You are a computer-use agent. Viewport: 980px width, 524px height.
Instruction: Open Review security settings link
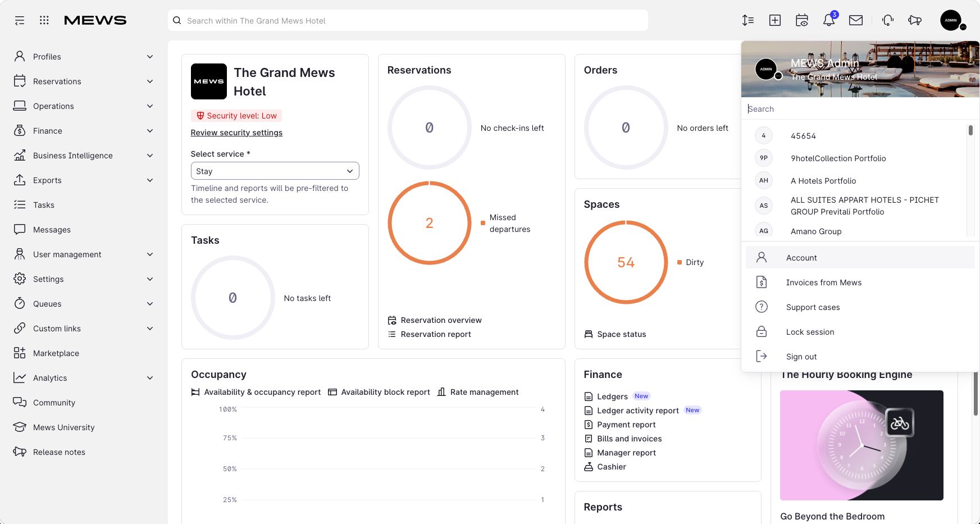[236, 133]
